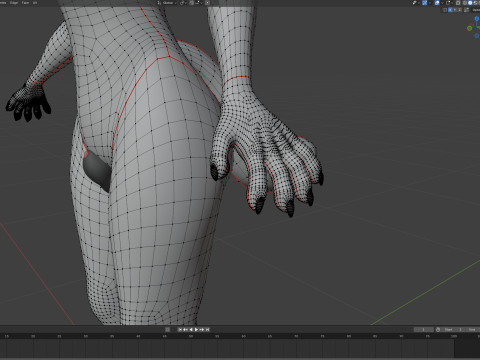Click frame 100 on timeline ruler
480x360 pixels.
tap(454, 336)
